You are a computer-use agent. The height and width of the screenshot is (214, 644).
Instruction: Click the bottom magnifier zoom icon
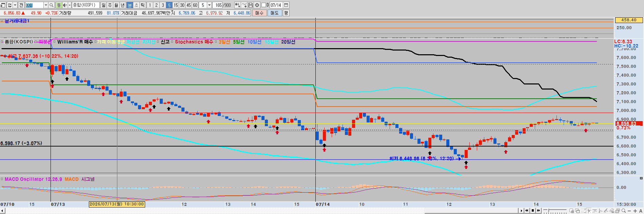[624, 211]
